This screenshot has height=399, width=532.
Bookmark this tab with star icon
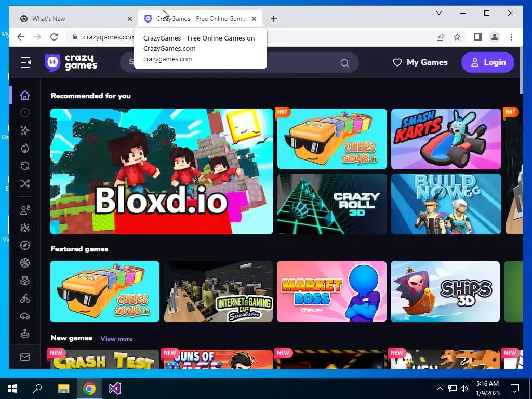click(x=457, y=37)
